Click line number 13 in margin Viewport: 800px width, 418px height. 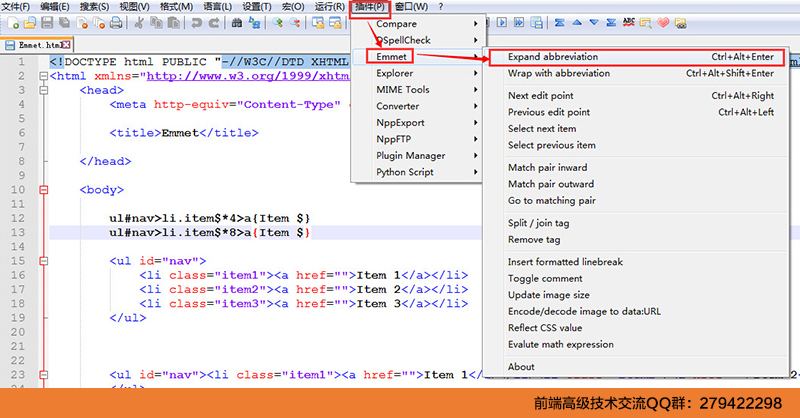tap(18, 233)
